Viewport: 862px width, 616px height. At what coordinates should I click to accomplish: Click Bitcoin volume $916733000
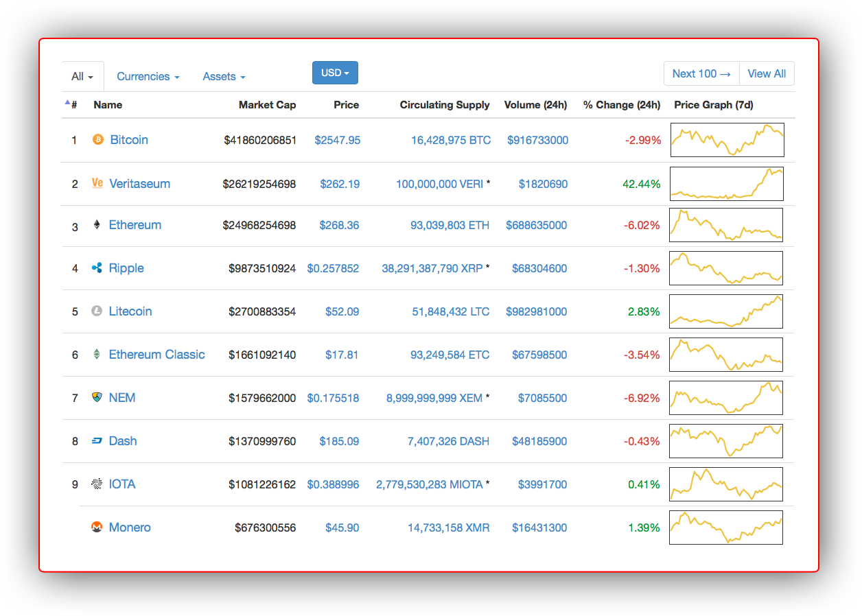click(538, 140)
